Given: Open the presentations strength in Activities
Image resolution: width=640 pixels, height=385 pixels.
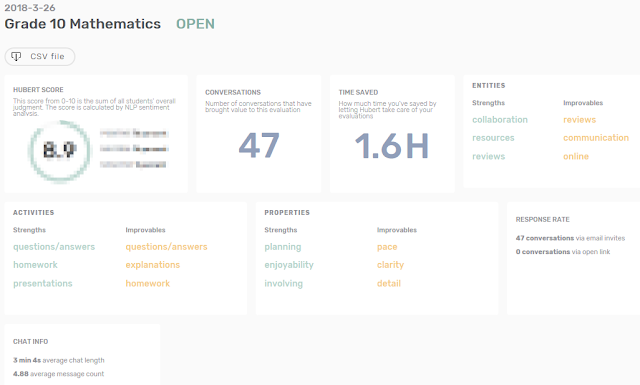Looking at the screenshot, I should coord(42,283).
